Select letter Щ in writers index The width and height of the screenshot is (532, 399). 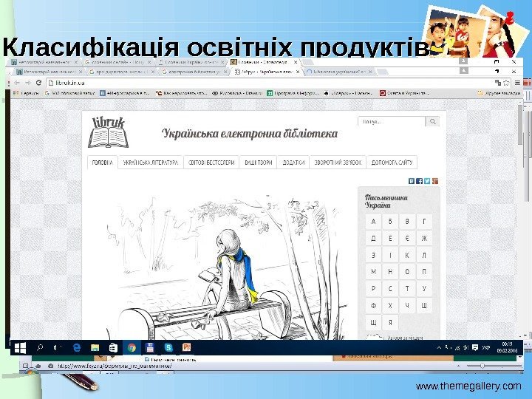pyautogui.click(x=373, y=322)
